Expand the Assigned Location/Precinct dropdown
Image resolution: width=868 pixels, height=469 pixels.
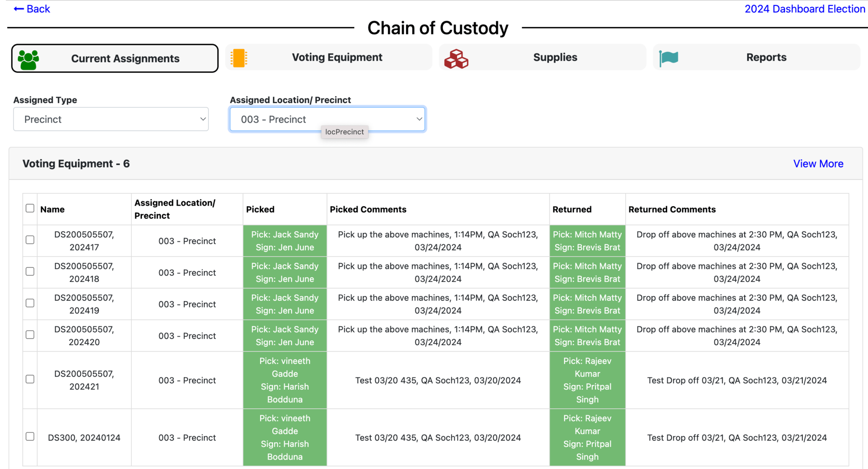[x=327, y=119]
